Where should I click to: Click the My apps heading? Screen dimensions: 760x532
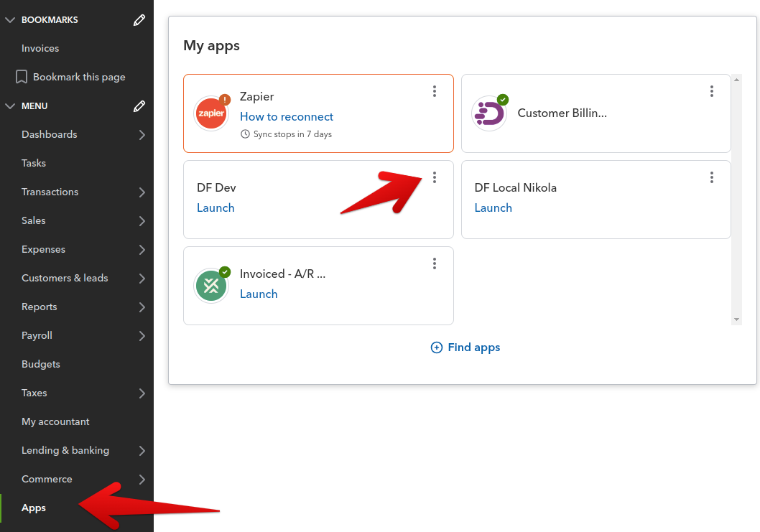click(x=211, y=46)
